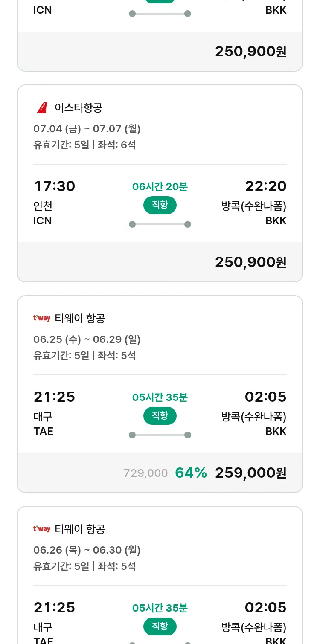Select 06.26 (목) ~ 06.30 (월) date range
Image resolution: width=320 pixels, height=644 pixels.
tap(87, 550)
